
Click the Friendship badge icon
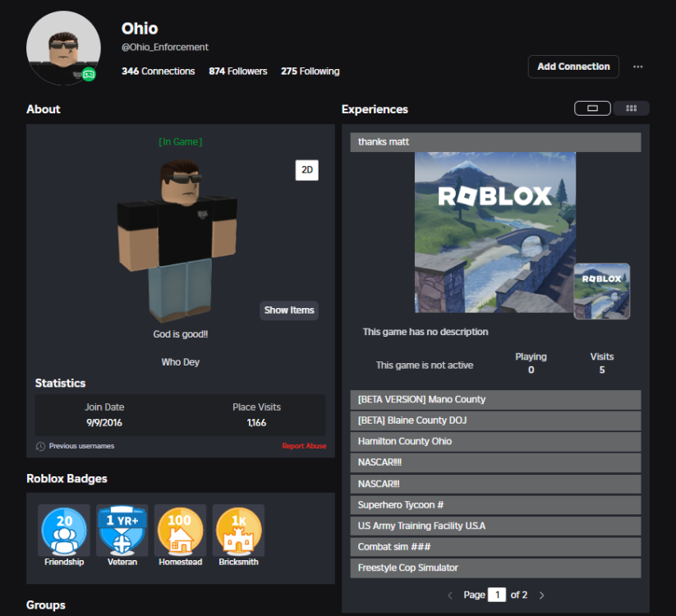coord(64,531)
